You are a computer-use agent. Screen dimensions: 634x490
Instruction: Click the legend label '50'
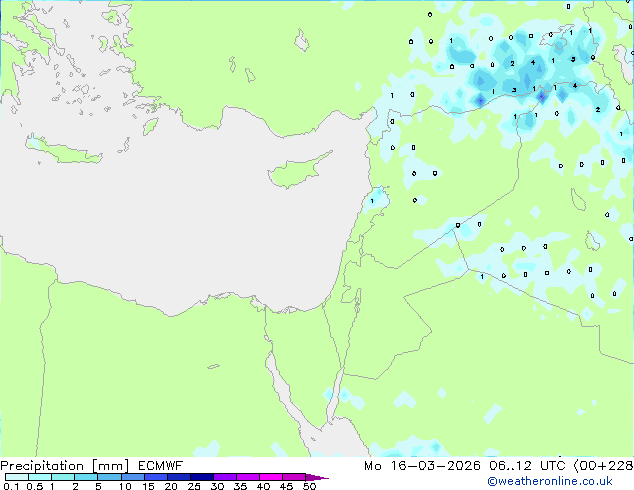pyautogui.click(x=309, y=486)
